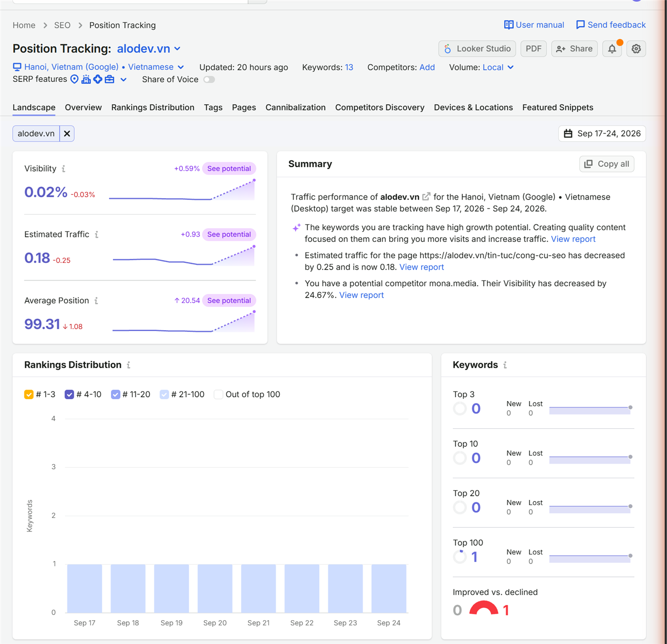This screenshot has height=644, width=667.
Task: Open the Sep 17-24, 2026 date range picker
Action: pyautogui.click(x=602, y=133)
